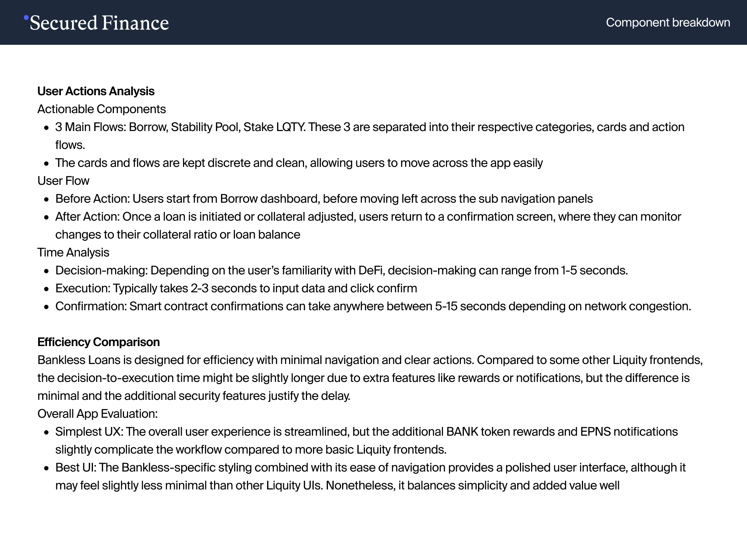Click the Before Action bullet text
The height and width of the screenshot is (560, 747).
point(324,199)
